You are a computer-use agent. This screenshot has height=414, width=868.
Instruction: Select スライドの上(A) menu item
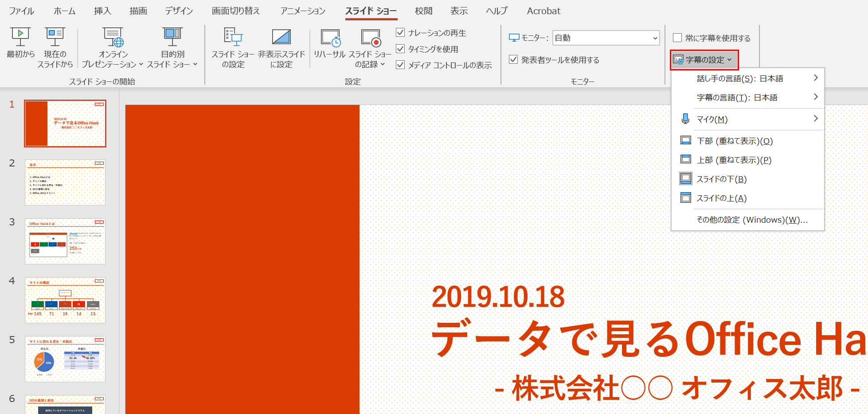pyautogui.click(x=748, y=198)
